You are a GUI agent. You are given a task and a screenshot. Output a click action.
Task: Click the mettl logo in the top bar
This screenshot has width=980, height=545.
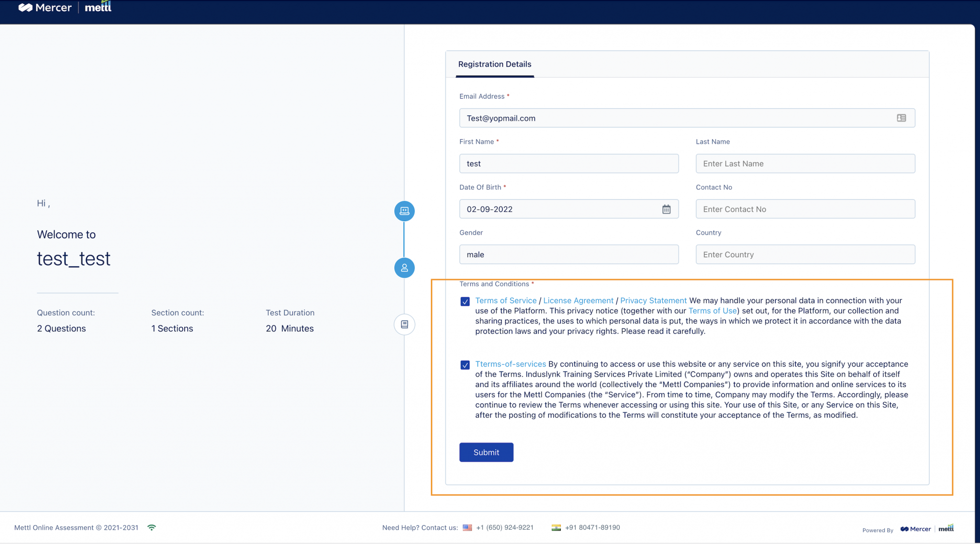point(97,7)
